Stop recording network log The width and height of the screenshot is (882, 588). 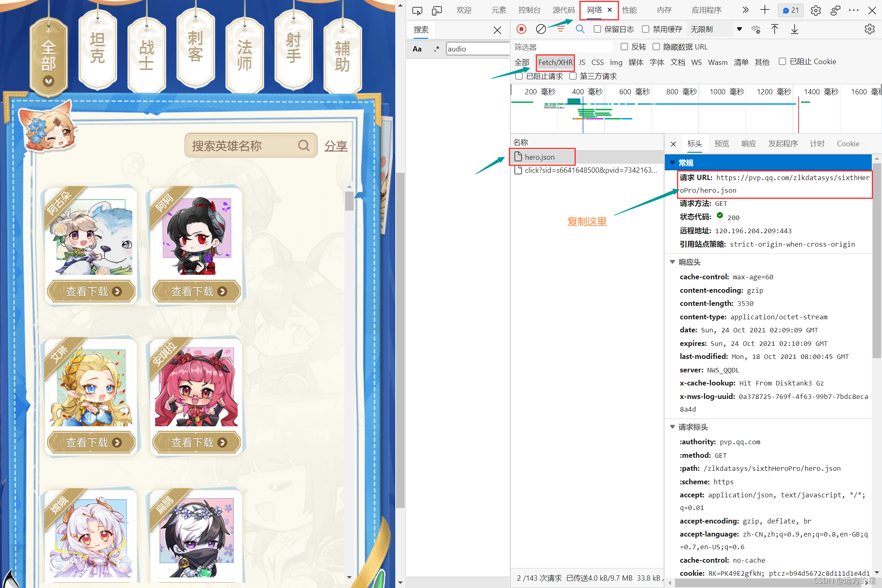[521, 29]
